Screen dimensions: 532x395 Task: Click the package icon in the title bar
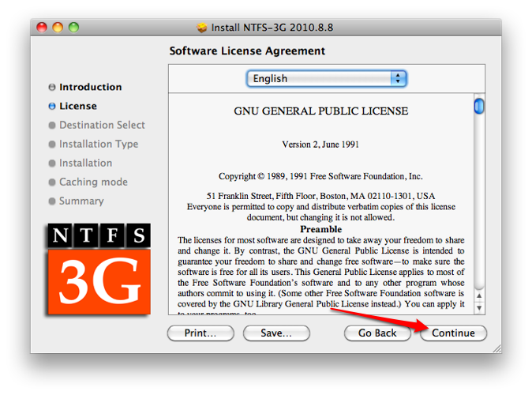202,28
